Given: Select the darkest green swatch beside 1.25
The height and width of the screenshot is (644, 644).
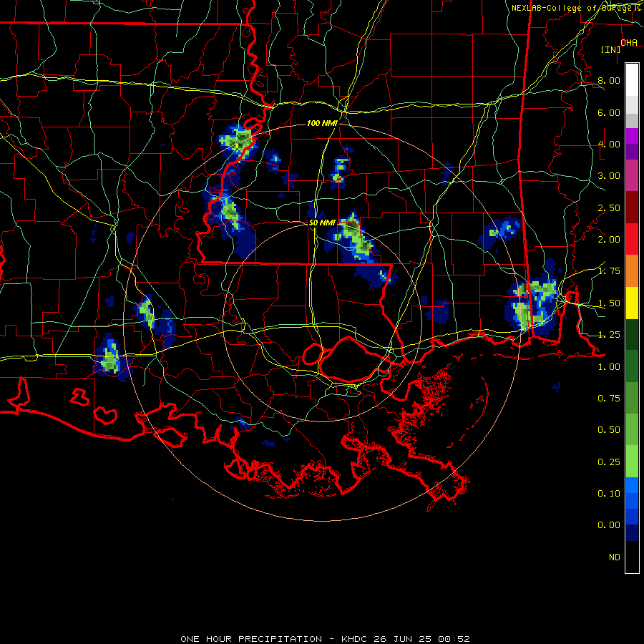Looking at the screenshot, I should click(632, 334).
